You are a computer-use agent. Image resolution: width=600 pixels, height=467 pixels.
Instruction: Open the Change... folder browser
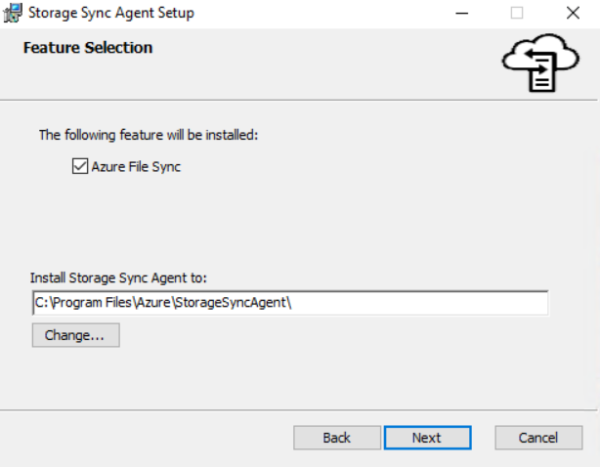pos(76,335)
